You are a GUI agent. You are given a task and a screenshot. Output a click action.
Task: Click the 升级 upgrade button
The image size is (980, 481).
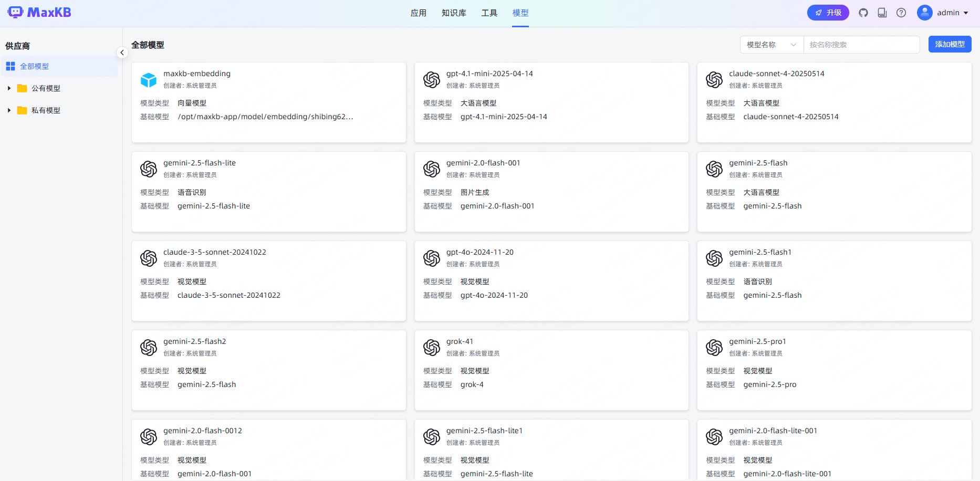tap(828, 13)
